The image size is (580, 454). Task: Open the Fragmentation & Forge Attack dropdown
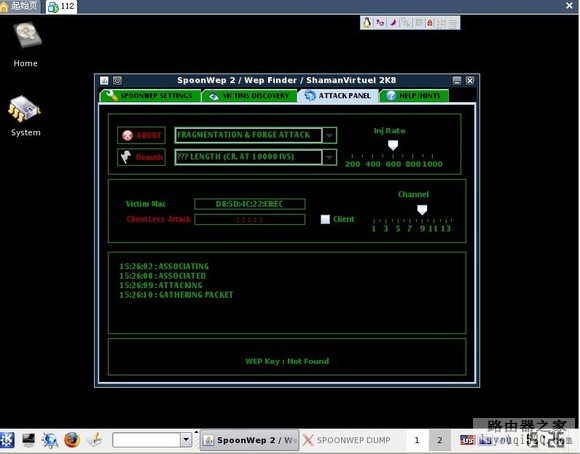[x=329, y=135]
